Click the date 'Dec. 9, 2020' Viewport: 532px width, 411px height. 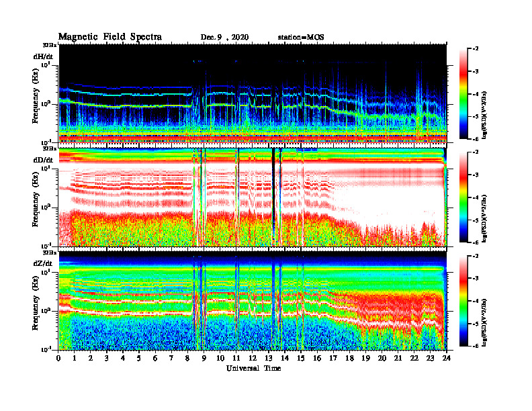224,38
